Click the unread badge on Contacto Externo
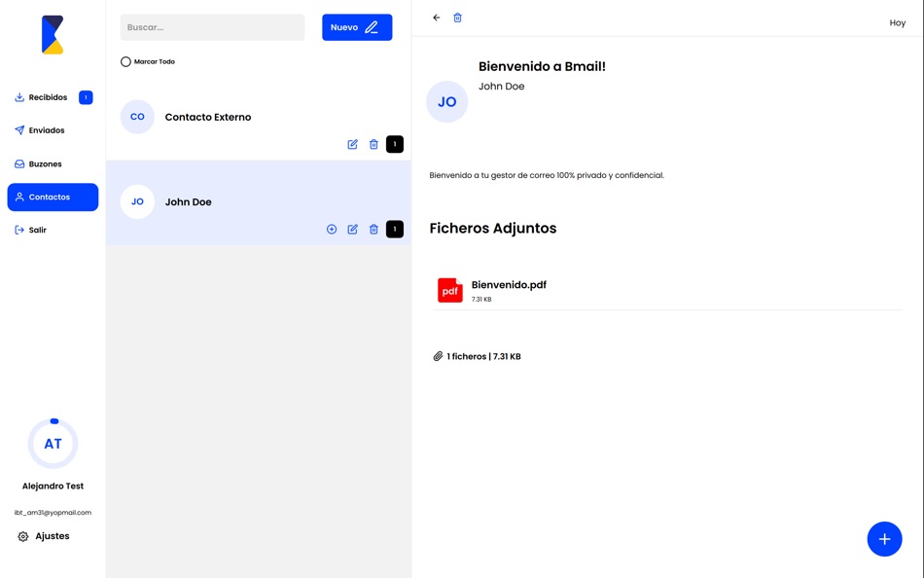This screenshot has height=578, width=924. (394, 143)
